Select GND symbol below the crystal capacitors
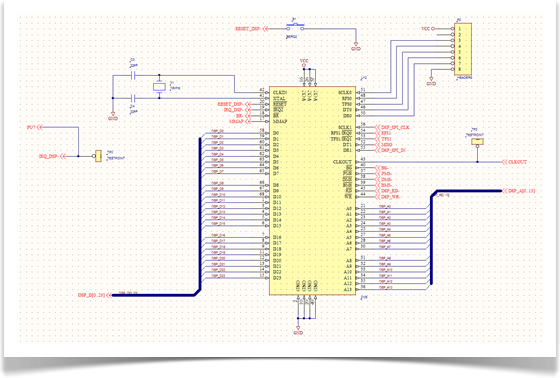Image resolution: width=560 pixels, height=378 pixels. click(x=113, y=117)
